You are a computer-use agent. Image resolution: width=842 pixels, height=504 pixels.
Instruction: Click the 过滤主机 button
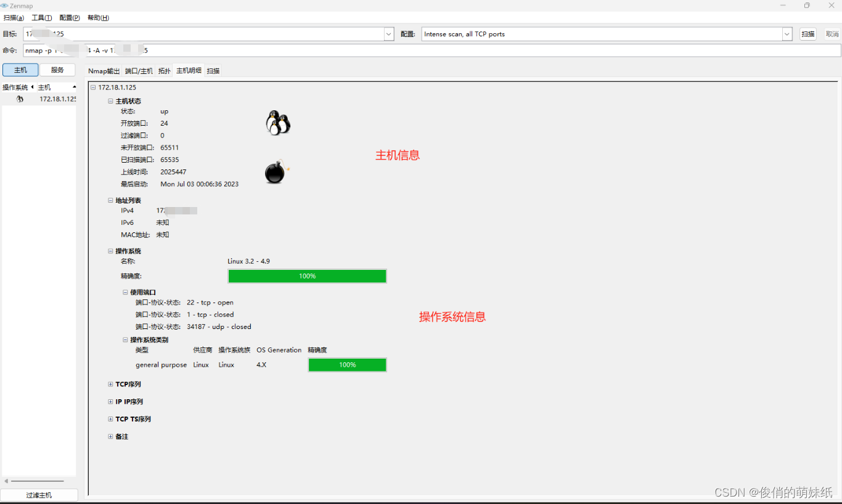tap(39, 495)
